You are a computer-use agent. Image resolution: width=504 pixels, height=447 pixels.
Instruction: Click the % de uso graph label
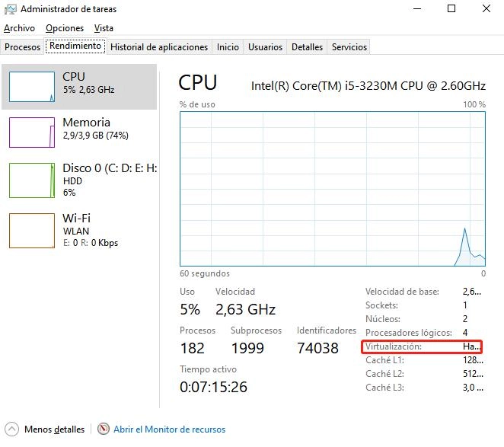197,104
